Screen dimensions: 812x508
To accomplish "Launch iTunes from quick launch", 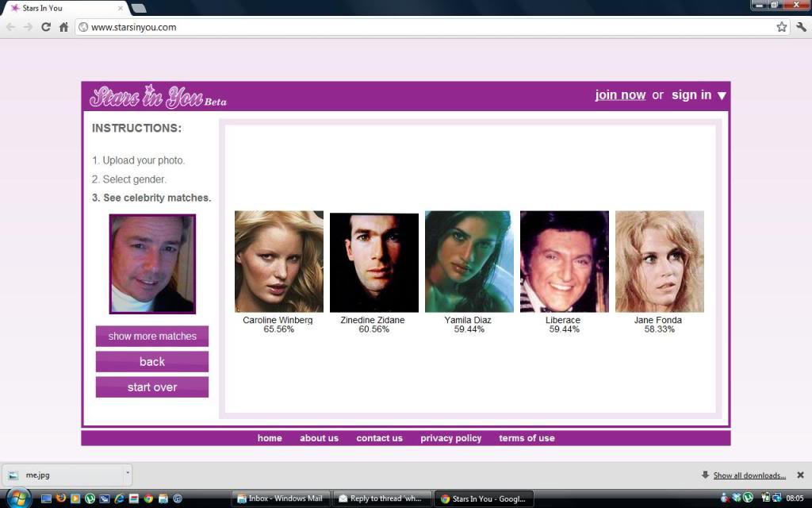I will [x=178, y=498].
